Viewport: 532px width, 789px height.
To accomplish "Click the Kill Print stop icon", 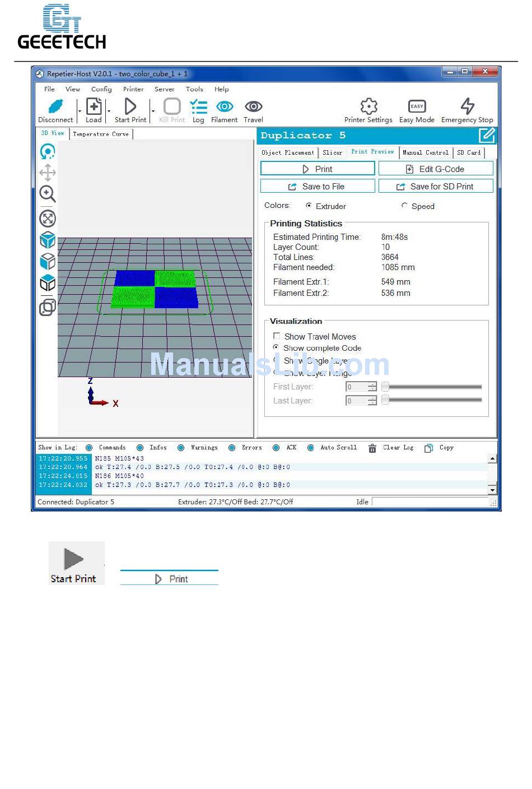I will click(x=172, y=106).
